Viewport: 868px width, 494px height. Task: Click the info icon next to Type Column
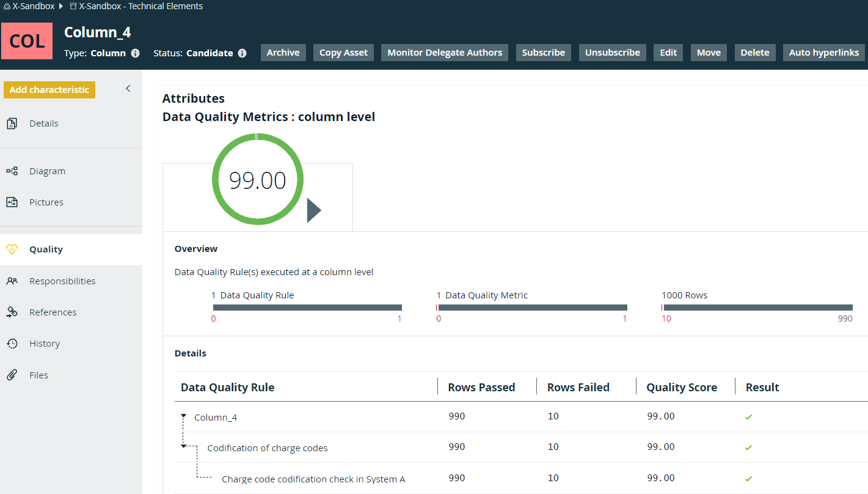[x=136, y=53]
